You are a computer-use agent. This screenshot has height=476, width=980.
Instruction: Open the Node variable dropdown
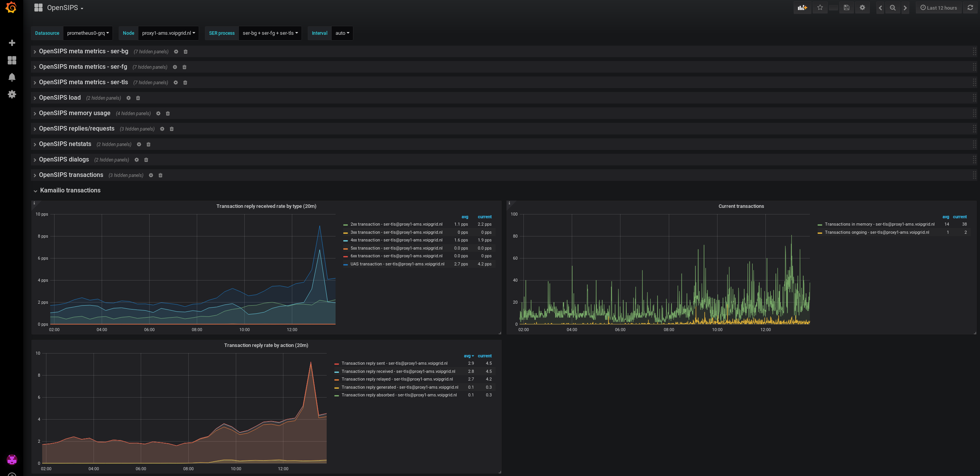coord(168,33)
